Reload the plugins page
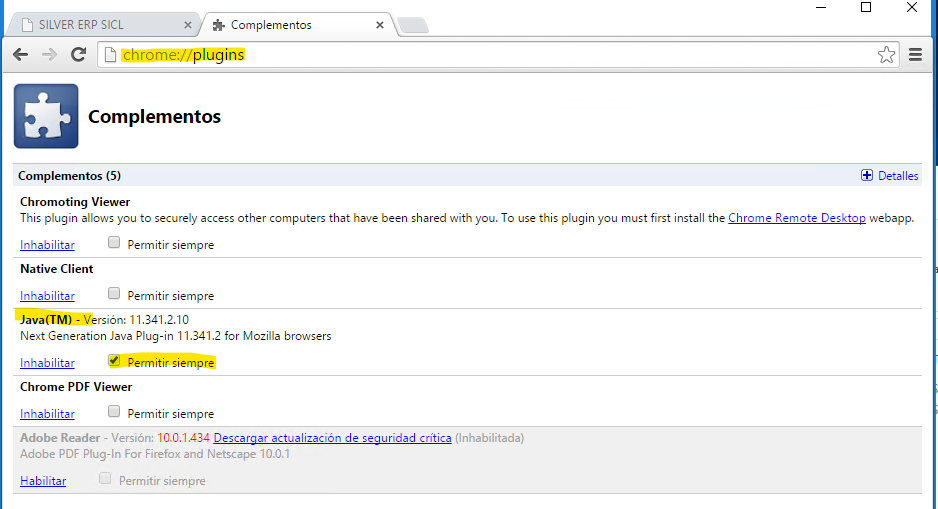 pyautogui.click(x=78, y=54)
